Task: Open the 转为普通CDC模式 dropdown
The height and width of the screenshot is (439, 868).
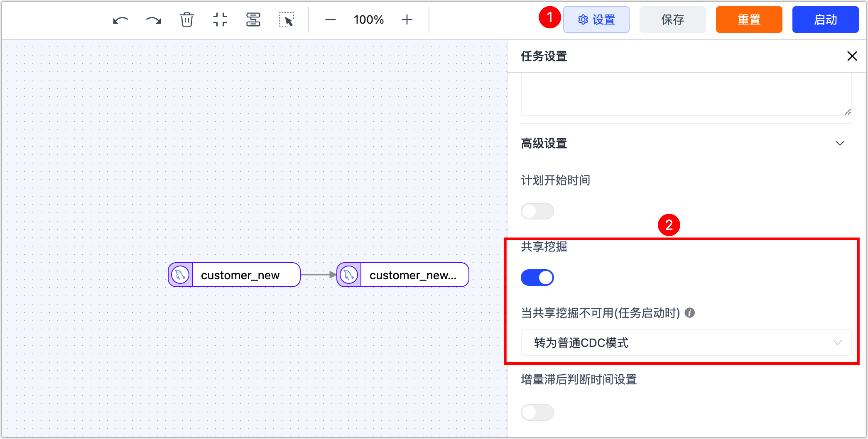Action: pyautogui.click(x=686, y=343)
